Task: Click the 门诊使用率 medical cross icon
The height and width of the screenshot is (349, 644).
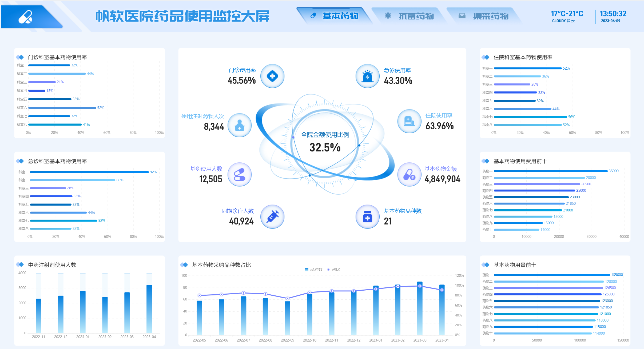Action: [x=272, y=76]
